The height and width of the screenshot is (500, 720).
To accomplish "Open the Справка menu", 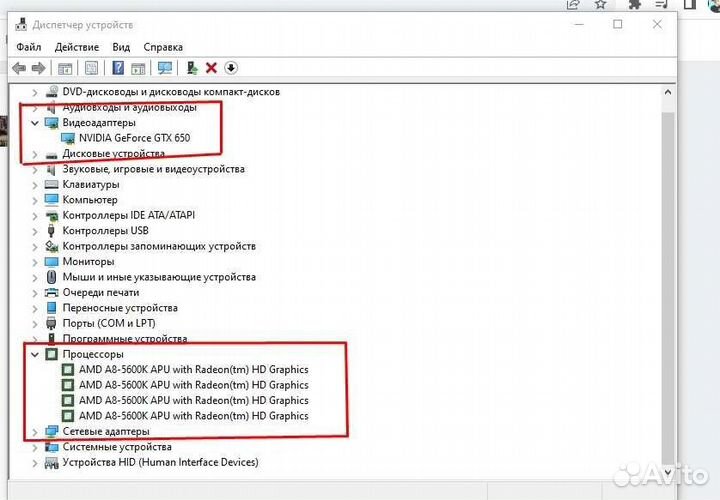I will (x=163, y=47).
